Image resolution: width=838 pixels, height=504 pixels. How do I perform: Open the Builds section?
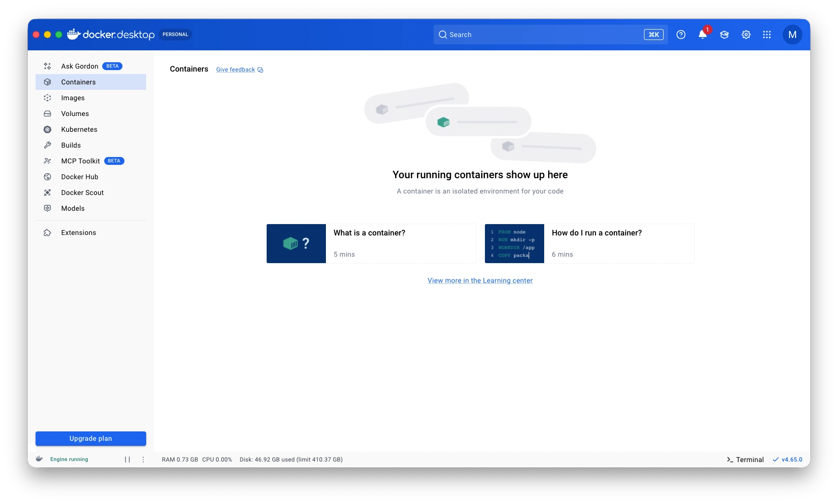pyautogui.click(x=71, y=145)
